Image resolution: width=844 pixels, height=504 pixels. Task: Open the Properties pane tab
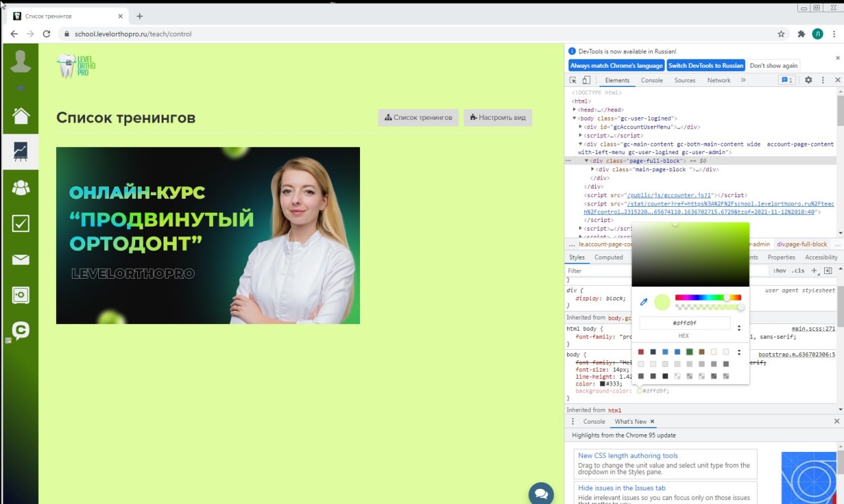click(x=781, y=257)
